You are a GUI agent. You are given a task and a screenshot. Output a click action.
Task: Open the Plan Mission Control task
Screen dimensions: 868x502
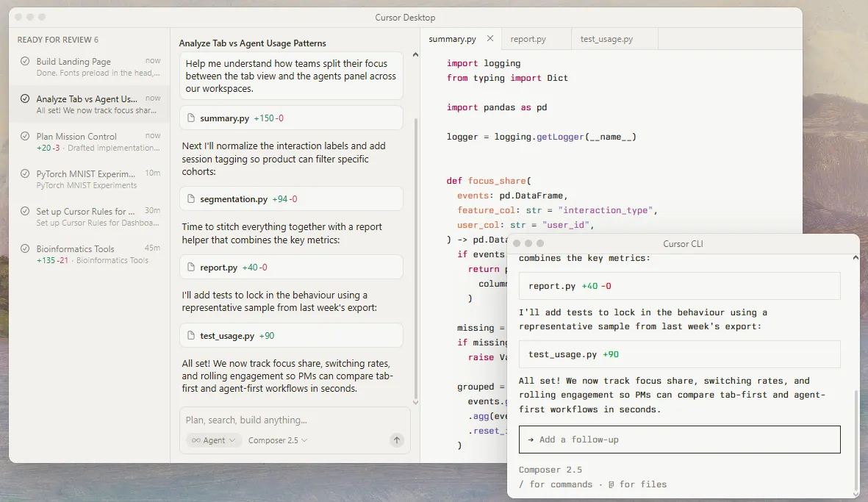(x=90, y=142)
